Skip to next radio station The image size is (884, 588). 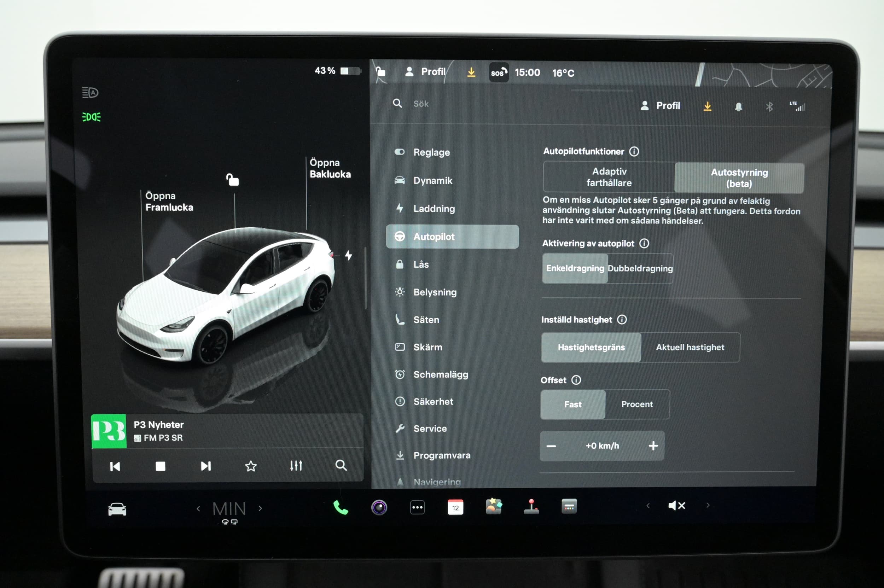[205, 466]
